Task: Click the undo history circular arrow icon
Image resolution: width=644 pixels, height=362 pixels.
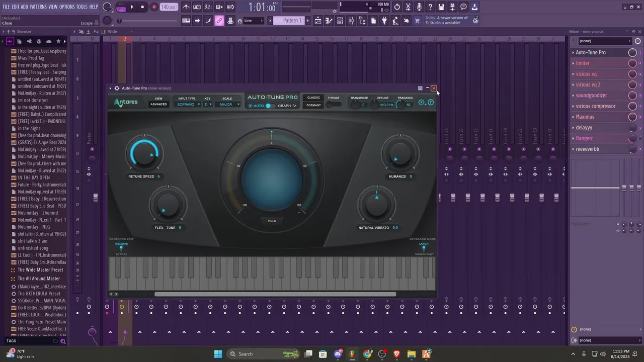Action: (397, 7)
